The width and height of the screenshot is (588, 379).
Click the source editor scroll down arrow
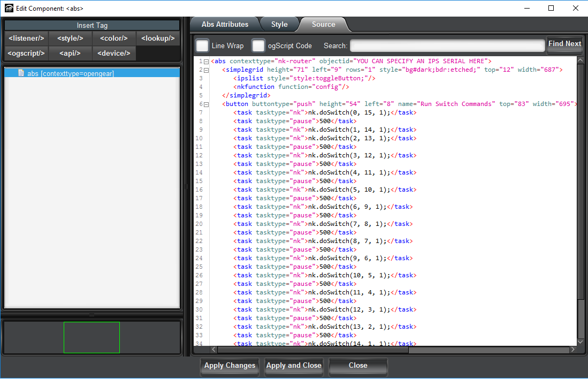580,342
